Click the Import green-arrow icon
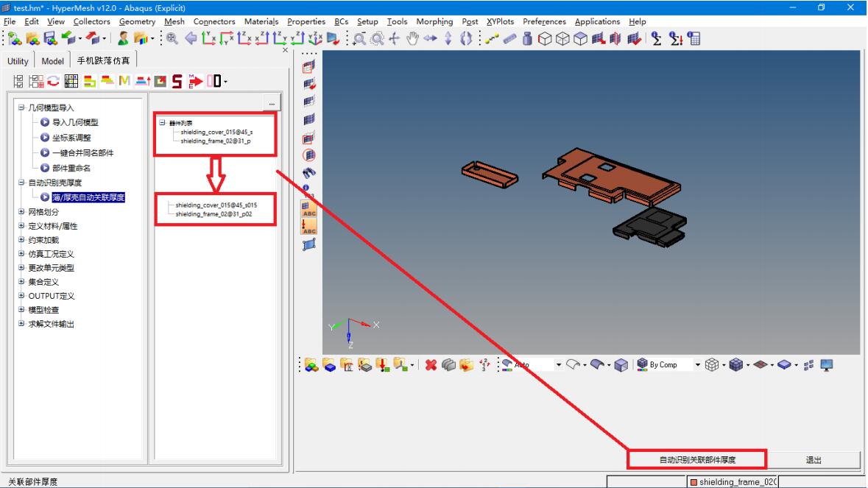The height and width of the screenshot is (488, 868). tap(68, 38)
